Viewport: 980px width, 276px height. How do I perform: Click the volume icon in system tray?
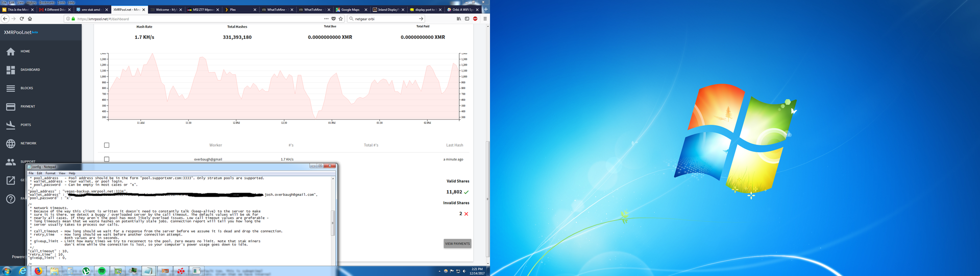[464, 271]
